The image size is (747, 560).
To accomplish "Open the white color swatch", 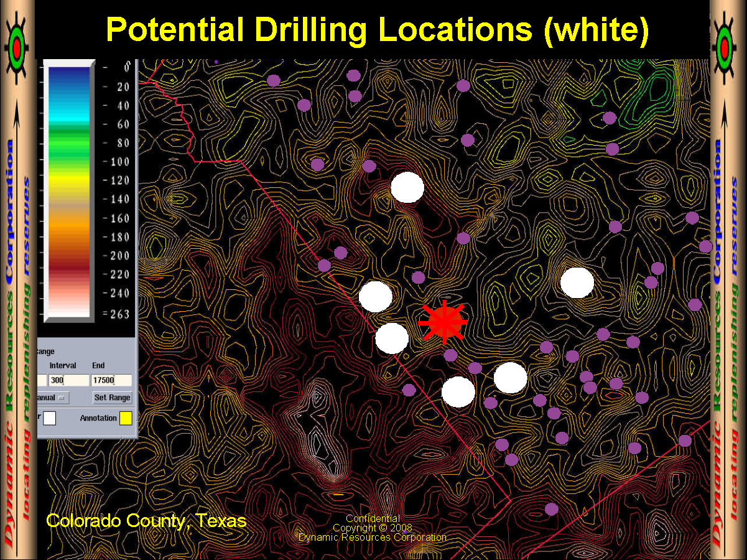I will tap(50, 418).
